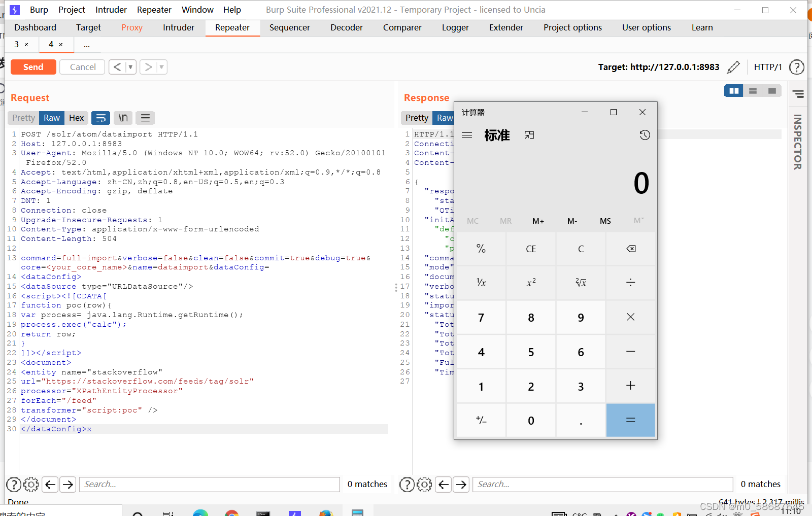Open the Burp menu
This screenshot has width=812, height=516.
[x=39, y=10]
